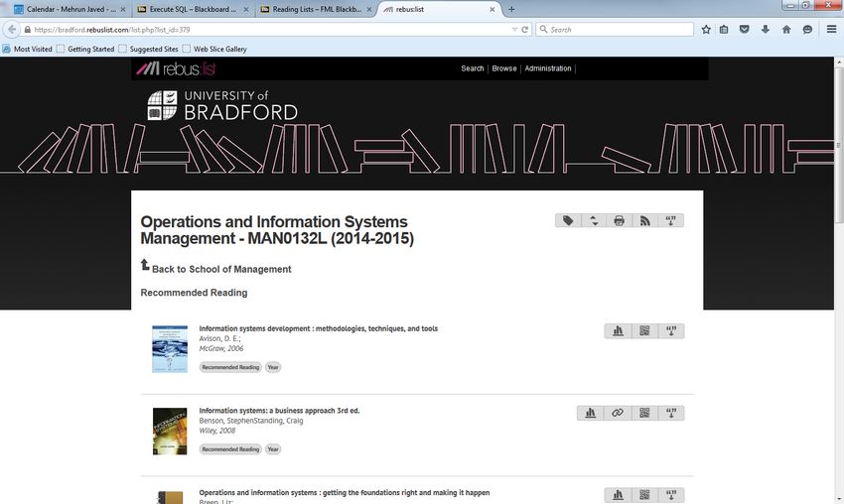Open Information systems: a business approach link
This screenshot has height=504, width=844.
(279, 411)
